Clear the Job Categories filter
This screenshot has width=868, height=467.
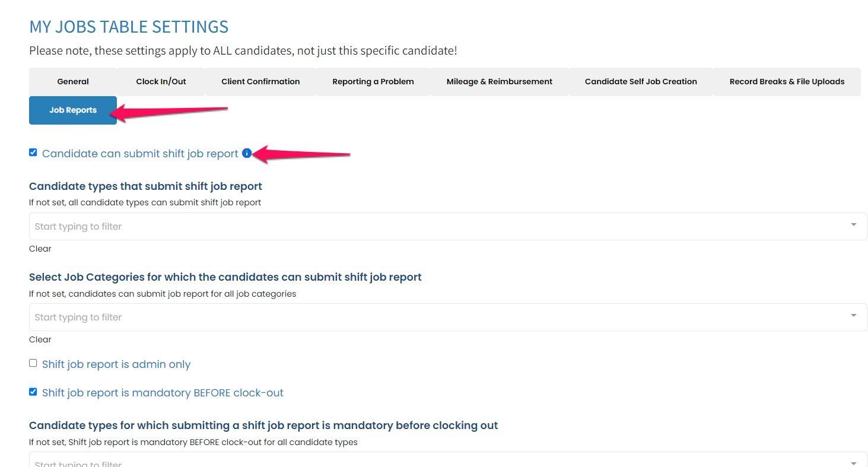(40, 339)
